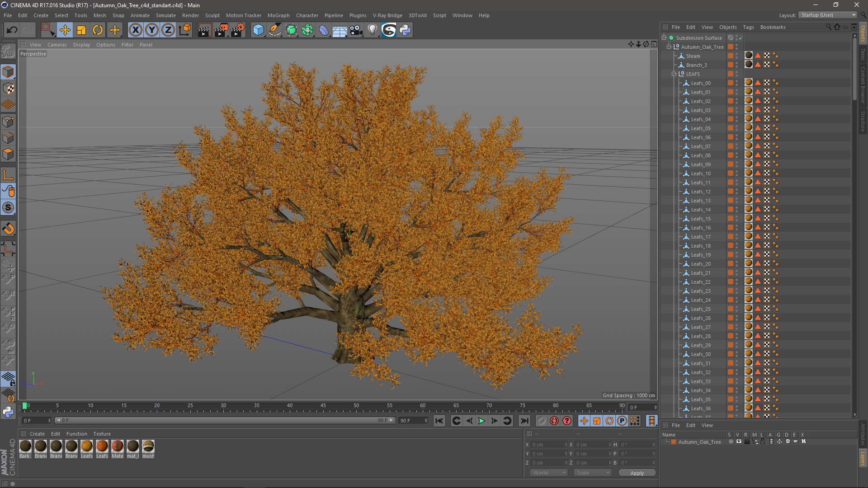The width and height of the screenshot is (868, 488).
Task: Open the V-Ray Bridge menu
Action: tap(387, 15)
